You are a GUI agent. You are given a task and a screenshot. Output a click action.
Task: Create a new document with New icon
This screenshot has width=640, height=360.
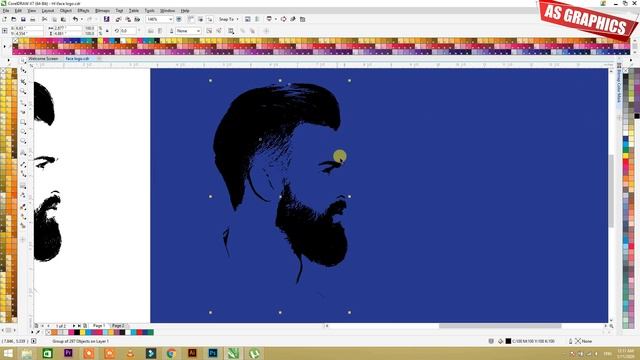click(x=4, y=19)
